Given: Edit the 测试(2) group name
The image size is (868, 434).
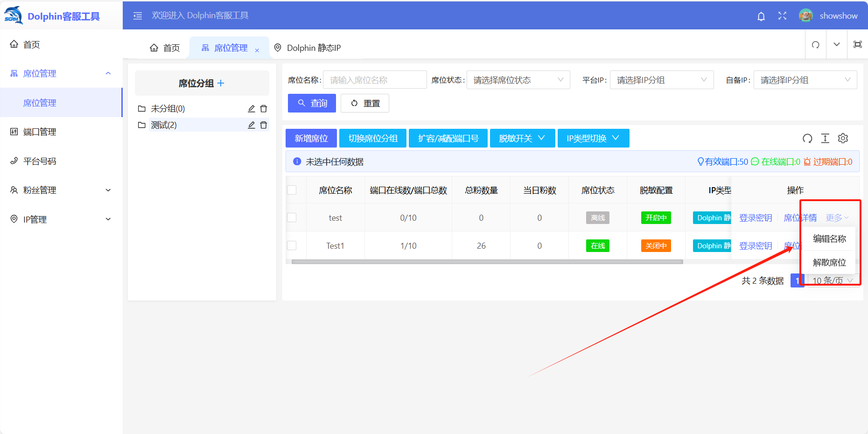Looking at the screenshot, I should (251, 125).
